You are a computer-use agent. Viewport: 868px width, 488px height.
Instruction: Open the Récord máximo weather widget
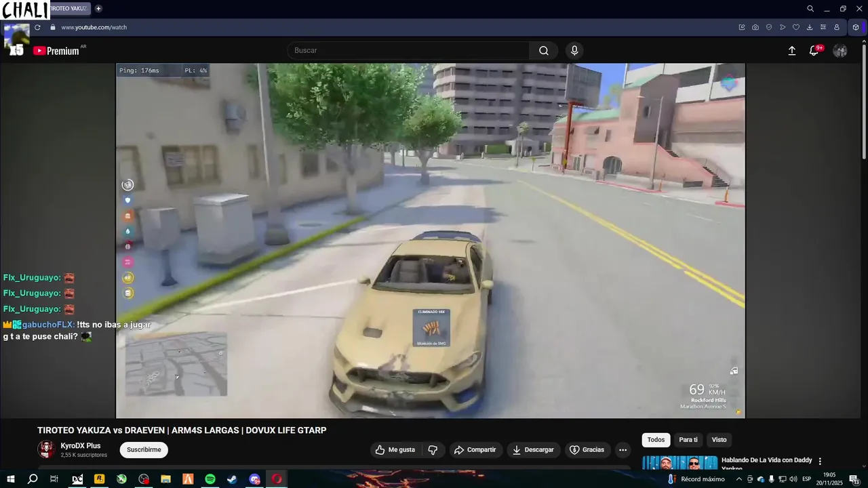[696, 479]
